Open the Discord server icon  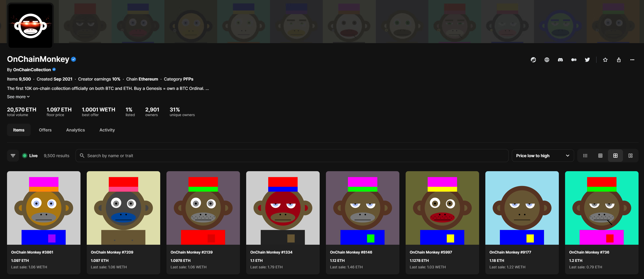(x=560, y=60)
